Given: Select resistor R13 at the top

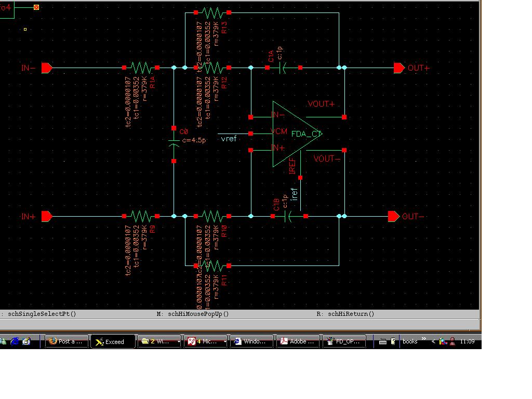Looking at the screenshot, I should tap(212, 12).
